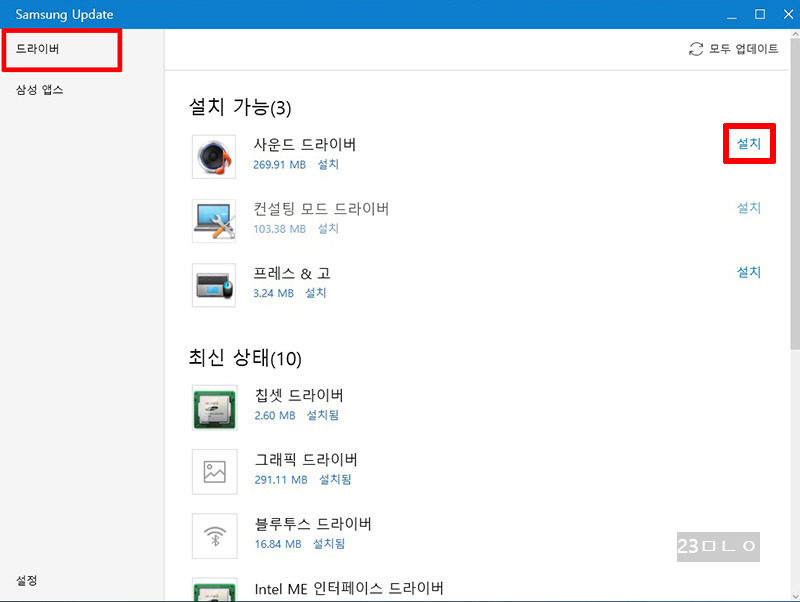Select the 그래픽 드라이버 title
800x602 pixels.
coord(306,460)
